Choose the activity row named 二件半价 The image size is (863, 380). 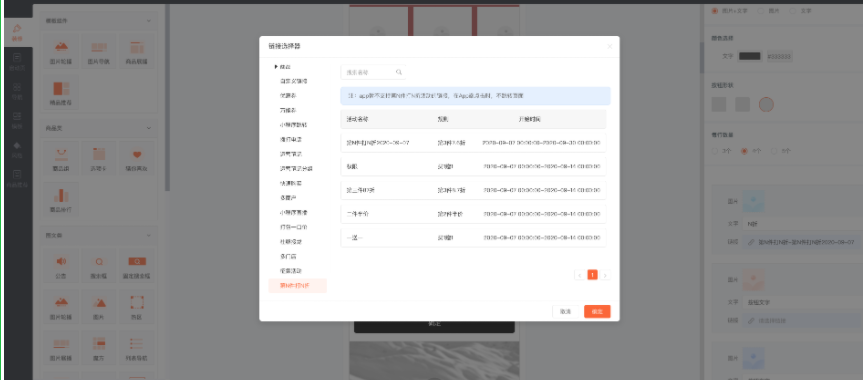473,214
